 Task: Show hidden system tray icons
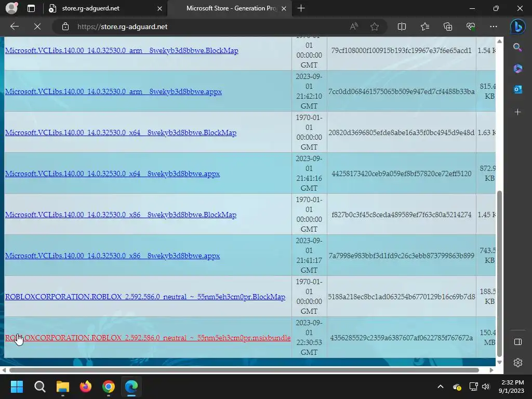coord(441,387)
